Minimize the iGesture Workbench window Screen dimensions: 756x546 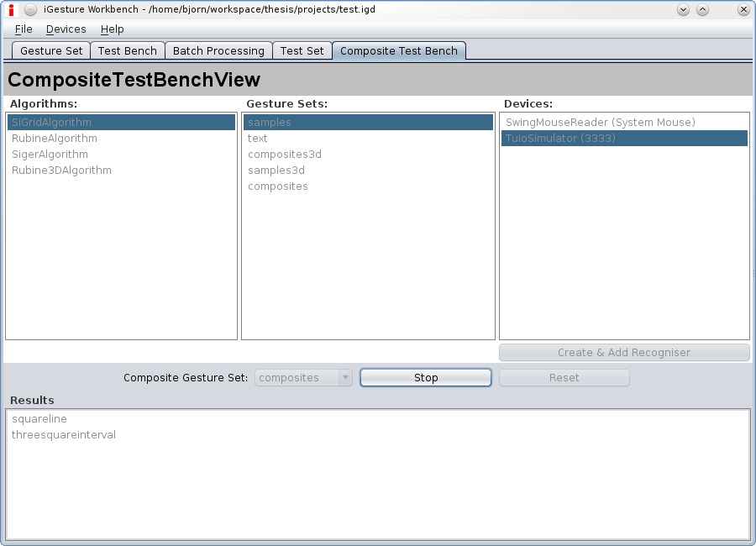point(683,10)
